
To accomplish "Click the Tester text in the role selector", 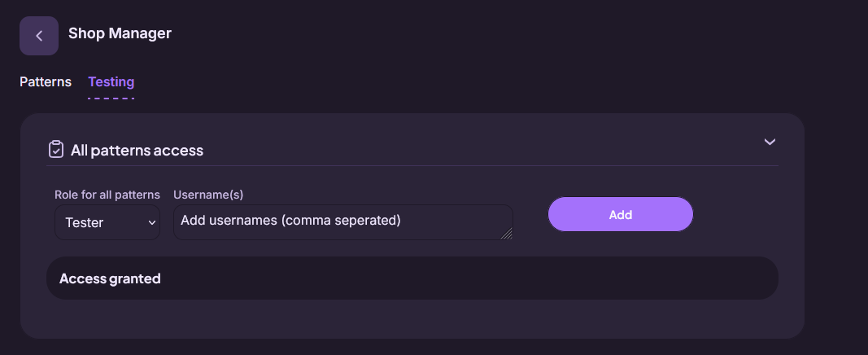I will (84, 222).
